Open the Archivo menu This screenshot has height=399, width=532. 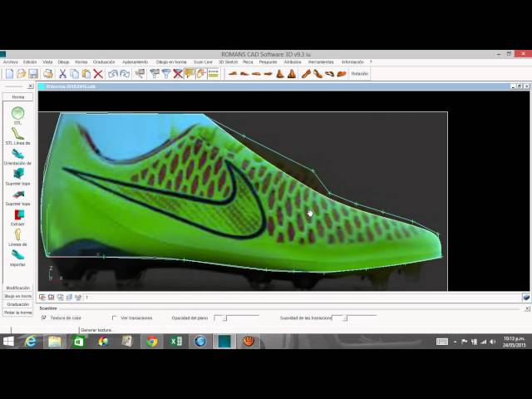[11, 62]
